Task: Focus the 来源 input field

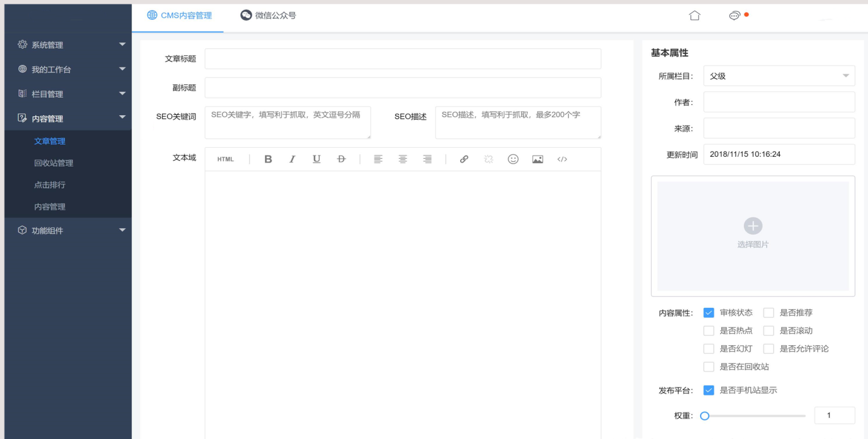Action: 779,128
